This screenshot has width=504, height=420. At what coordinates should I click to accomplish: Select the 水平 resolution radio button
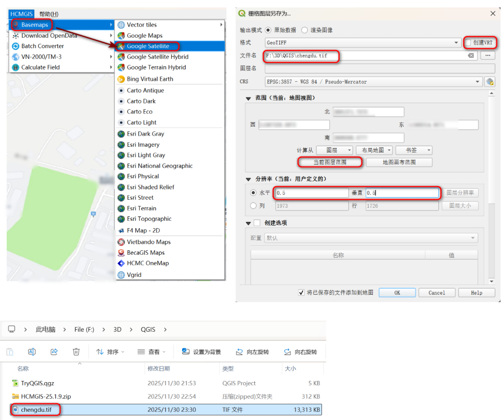[253, 193]
